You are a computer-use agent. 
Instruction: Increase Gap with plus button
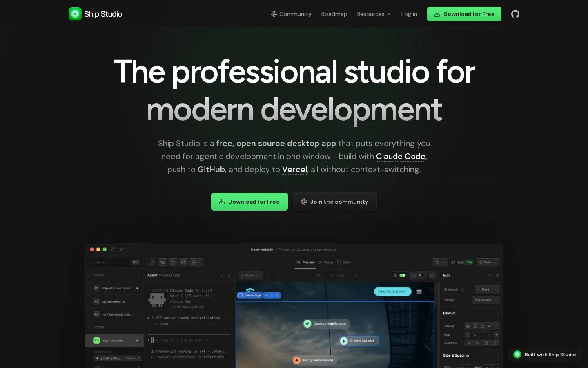497,335
